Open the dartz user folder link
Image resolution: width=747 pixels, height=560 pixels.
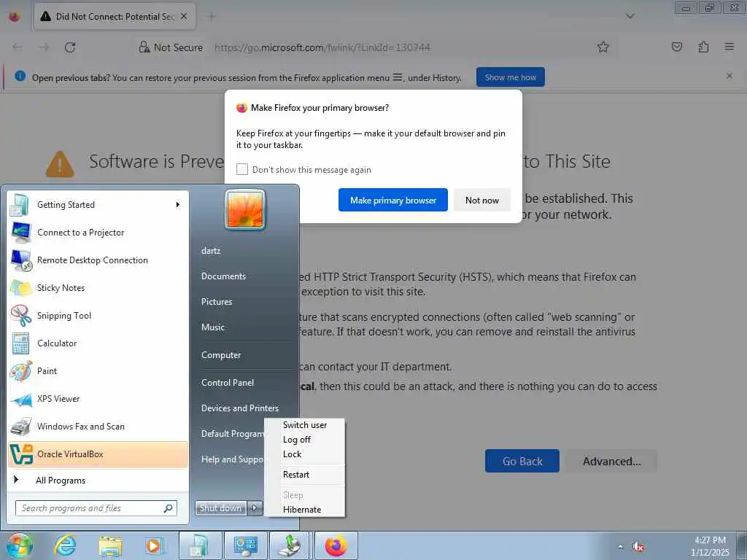click(x=211, y=251)
